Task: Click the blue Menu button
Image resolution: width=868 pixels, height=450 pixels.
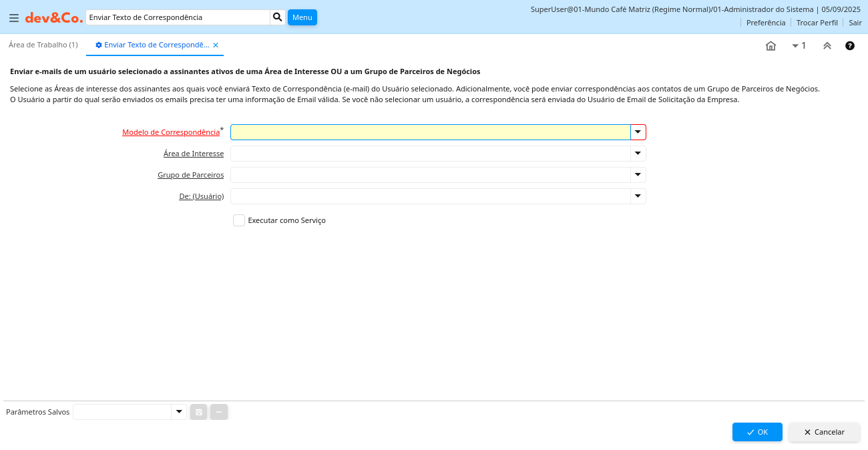Action: click(x=302, y=17)
